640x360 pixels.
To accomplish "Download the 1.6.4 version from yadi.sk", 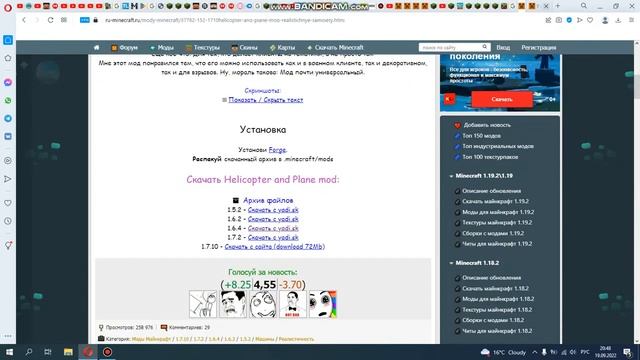I will (273, 228).
